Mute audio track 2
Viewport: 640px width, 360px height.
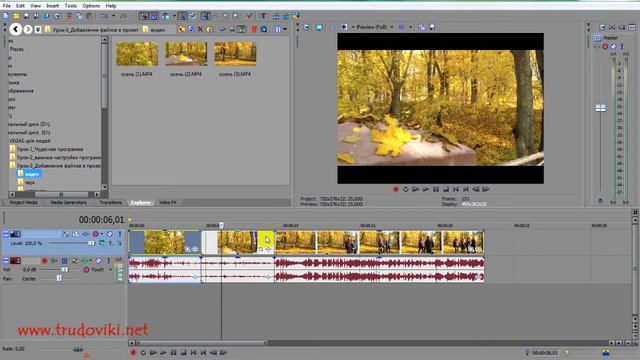coord(99,260)
